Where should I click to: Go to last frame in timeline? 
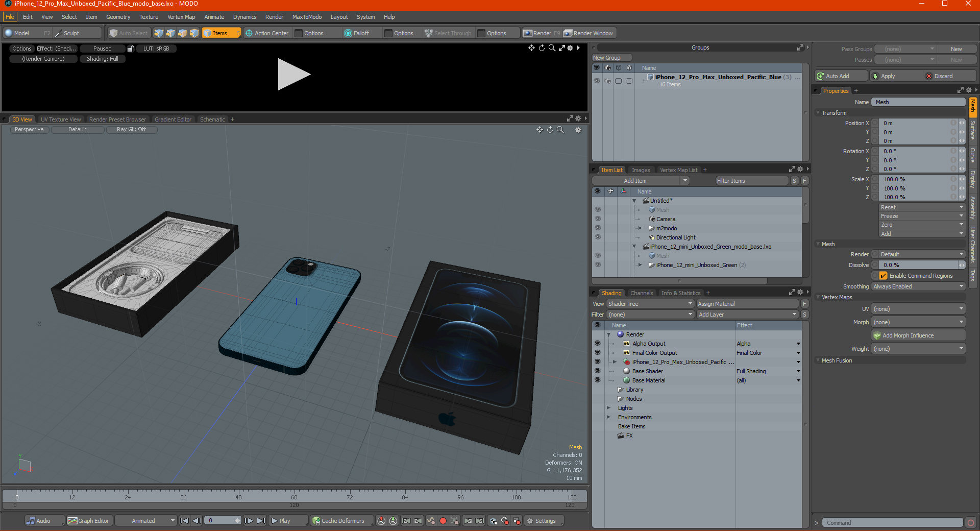261,521
